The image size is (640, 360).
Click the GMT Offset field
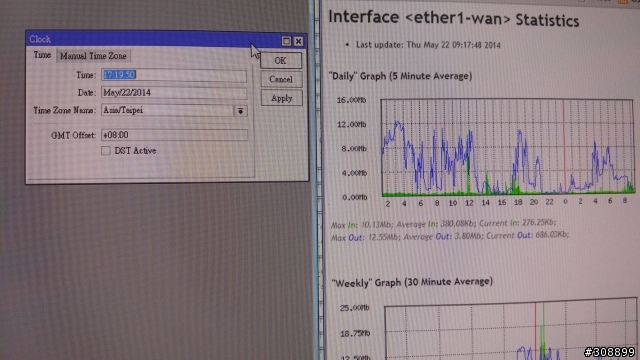[x=174, y=135]
